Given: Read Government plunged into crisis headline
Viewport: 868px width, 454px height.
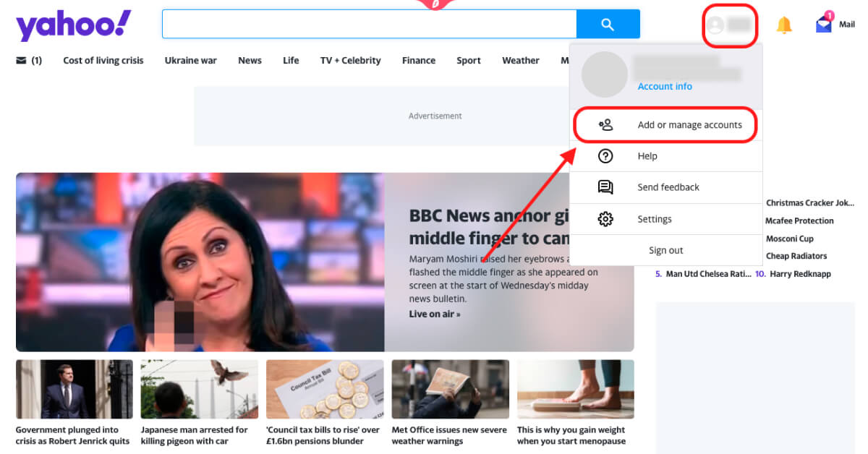Looking at the screenshot, I should (73, 435).
